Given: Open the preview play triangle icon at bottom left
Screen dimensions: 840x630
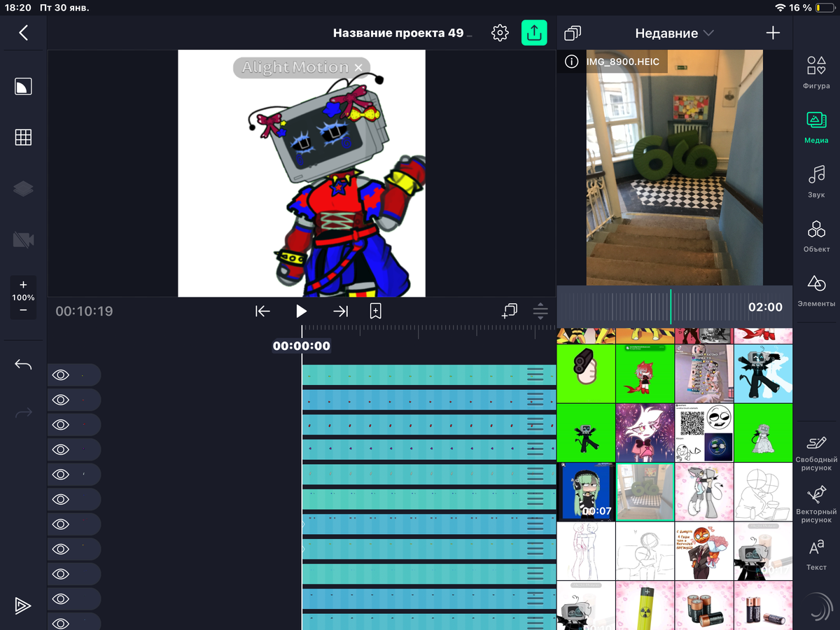Looking at the screenshot, I should tap(23, 605).
